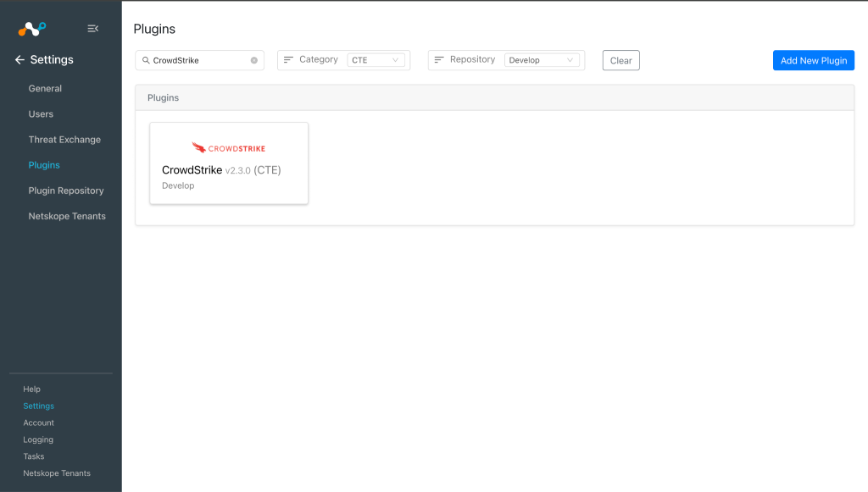Open the Category CTE dropdown
The height and width of the screenshot is (492, 868).
(379, 59)
